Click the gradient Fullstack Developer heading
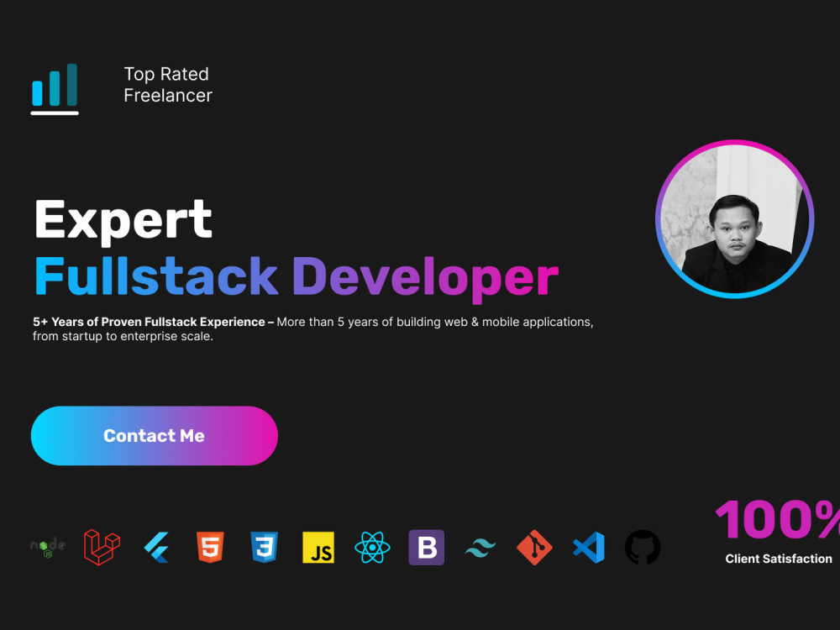This screenshot has width=840, height=630. pos(297,279)
